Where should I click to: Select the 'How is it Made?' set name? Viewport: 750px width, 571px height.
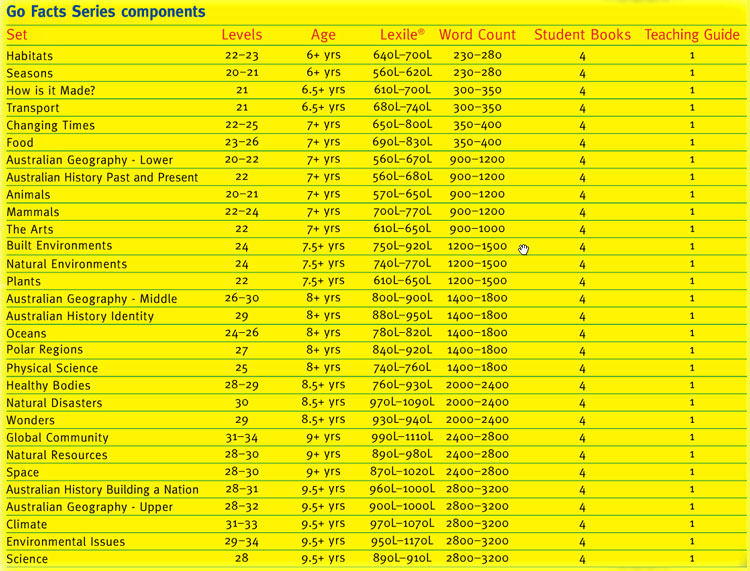point(51,90)
